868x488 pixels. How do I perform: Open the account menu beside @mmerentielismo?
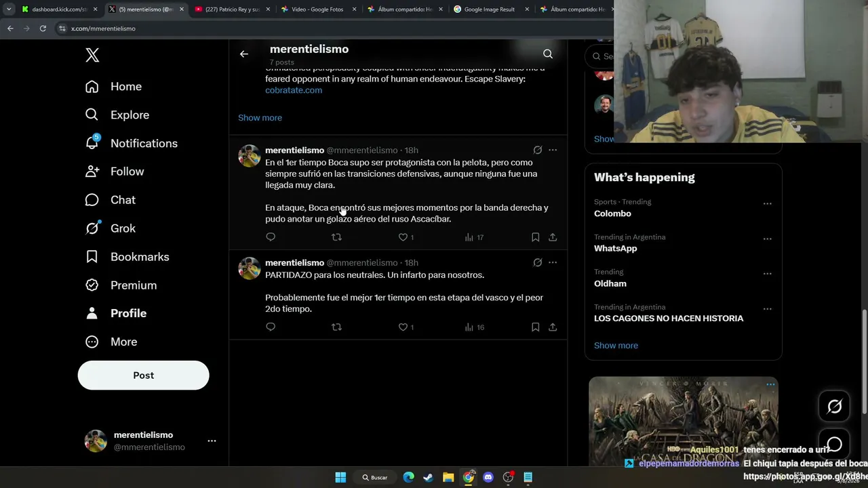pyautogui.click(x=212, y=441)
